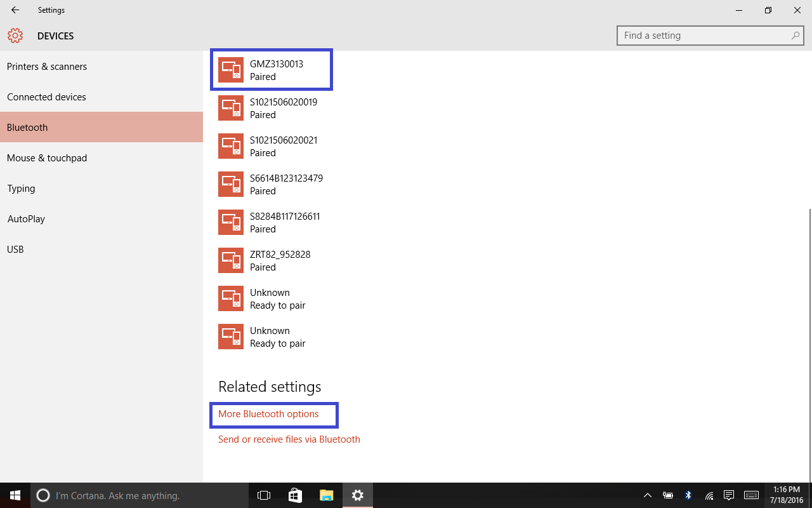Open the Action Center notification icon
This screenshot has width=812, height=508.
(x=729, y=495)
